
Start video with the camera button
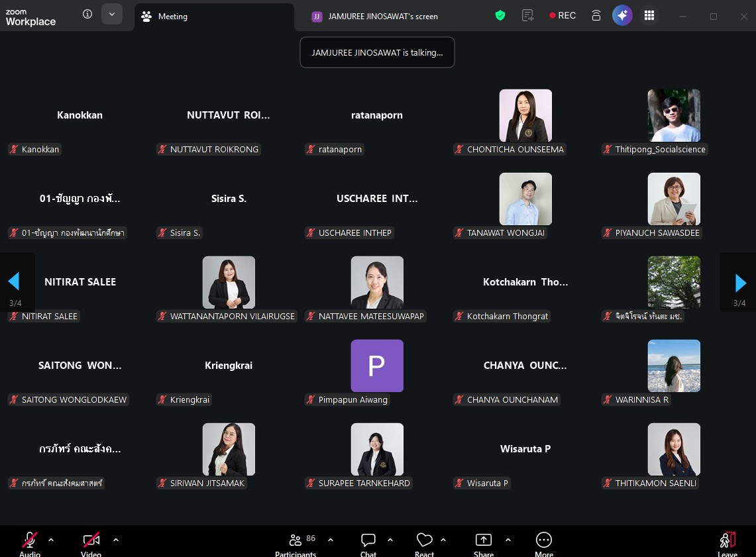pyautogui.click(x=91, y=544)
